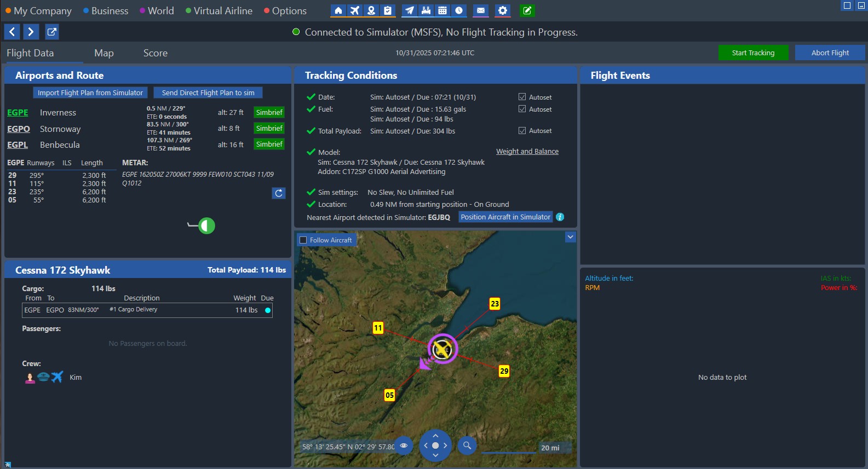
Task: Click the Start Tracking button
Action: (753, 53)
